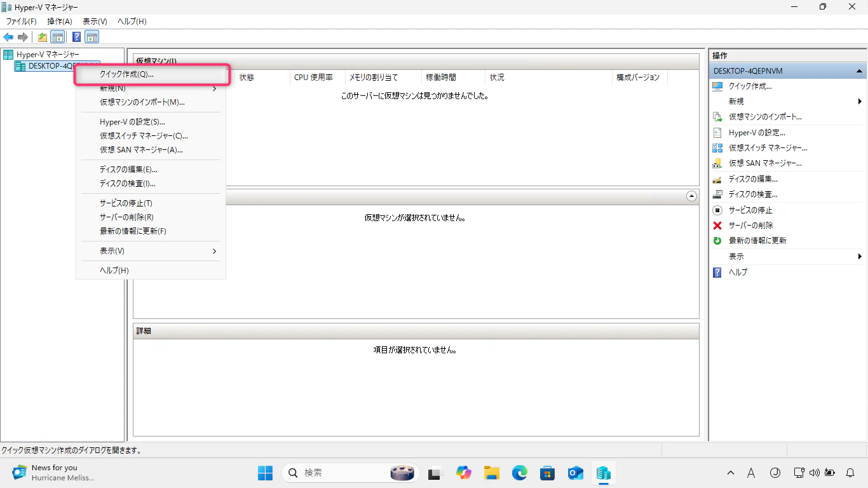Open the News for you widget
868x488 pixels.
(x=53, y=473)
